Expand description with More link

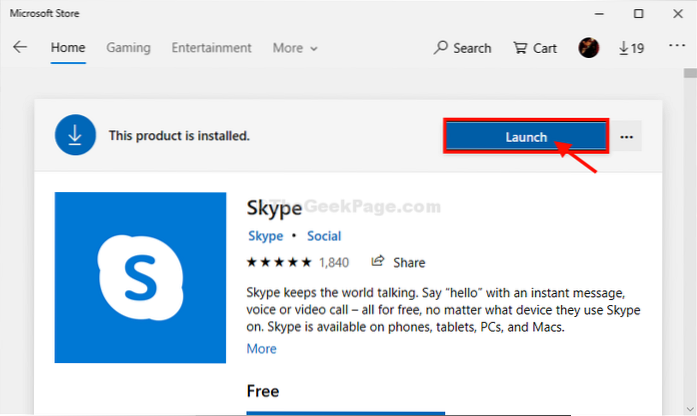pos(261,349)
